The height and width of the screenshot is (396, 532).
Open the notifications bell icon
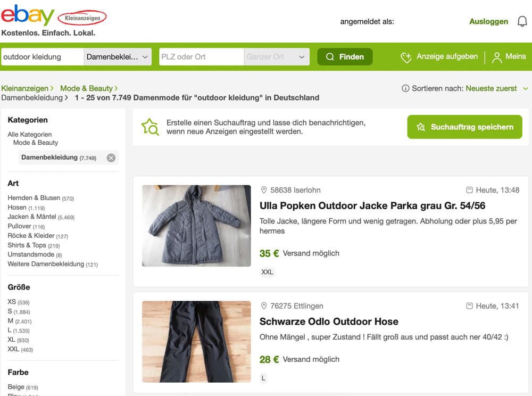point(522,21)
